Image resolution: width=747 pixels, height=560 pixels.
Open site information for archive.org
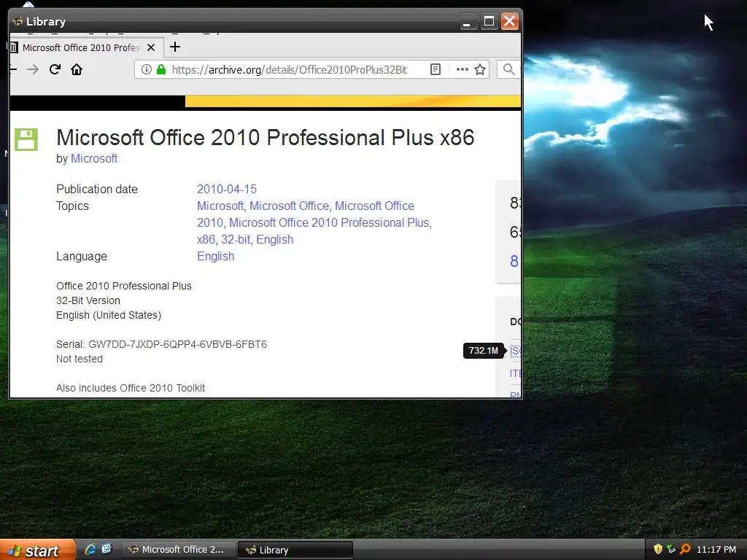(146, 69)
